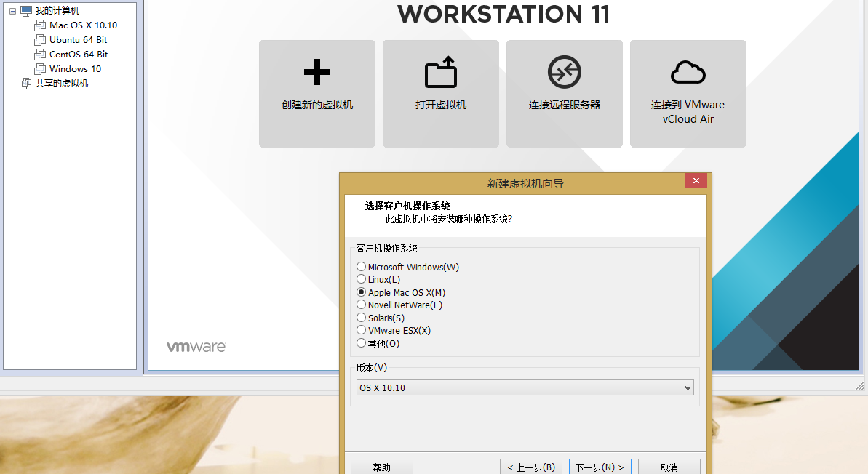Click the 帮助 help button
The image size is (868, 474).
coord(381,467)
